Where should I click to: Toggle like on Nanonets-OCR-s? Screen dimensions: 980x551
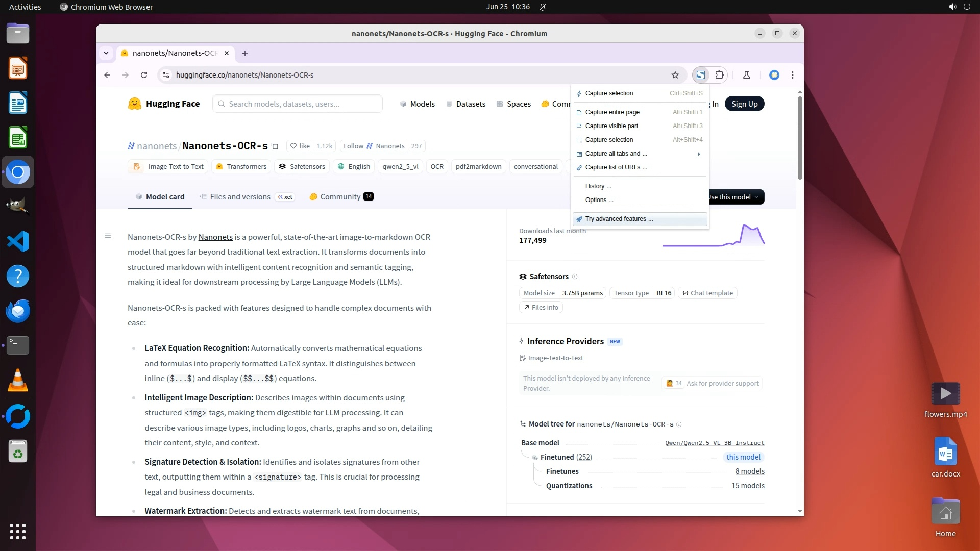point(300,146)
